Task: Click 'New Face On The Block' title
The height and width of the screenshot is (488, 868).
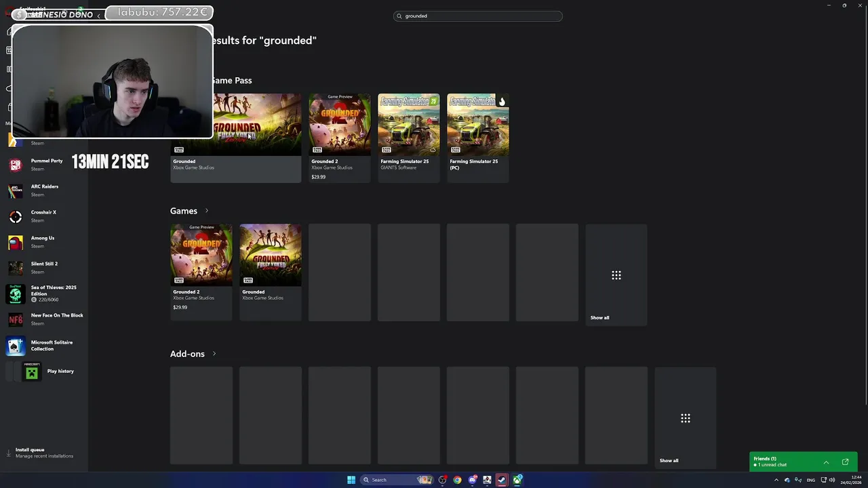Action: (x=57, y=315)
